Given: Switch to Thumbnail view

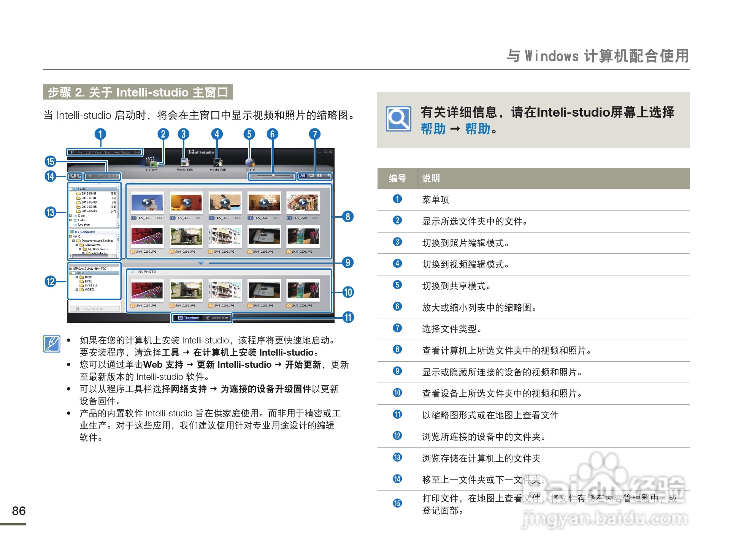Looking at the screenshot, I should 189,318.
